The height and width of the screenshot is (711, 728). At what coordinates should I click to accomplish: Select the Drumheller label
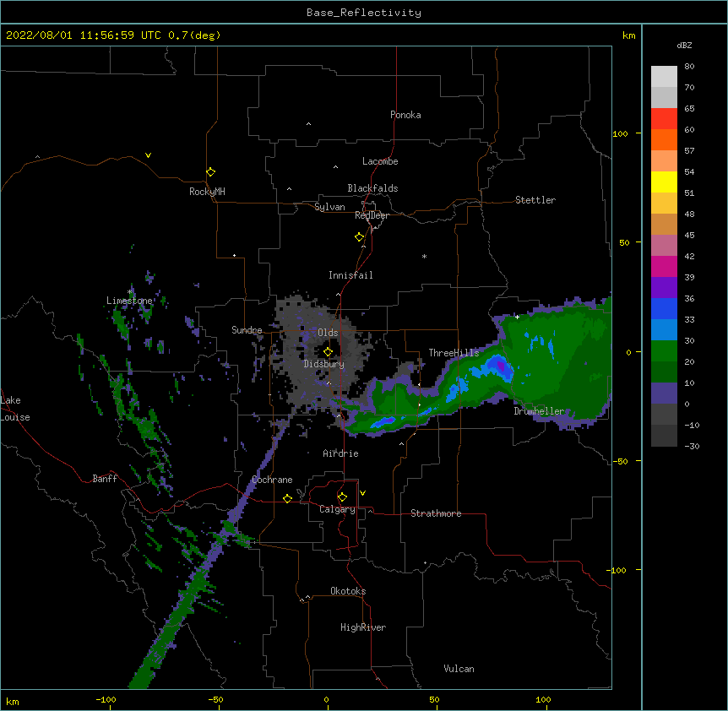[x=539, y=411]
